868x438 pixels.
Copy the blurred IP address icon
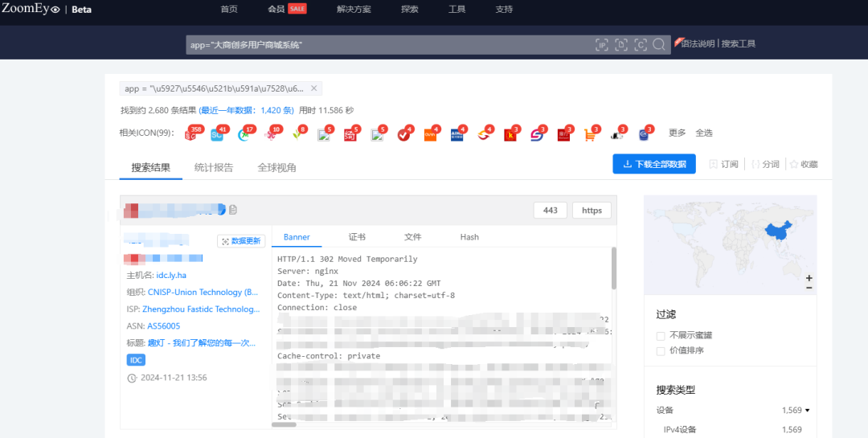[x=233, y=210]
